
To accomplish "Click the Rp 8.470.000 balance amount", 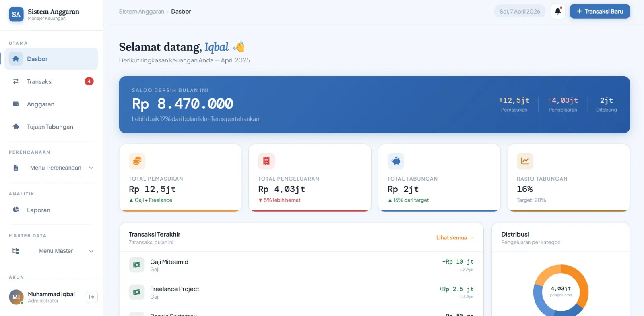I will [x=183, y=104].
